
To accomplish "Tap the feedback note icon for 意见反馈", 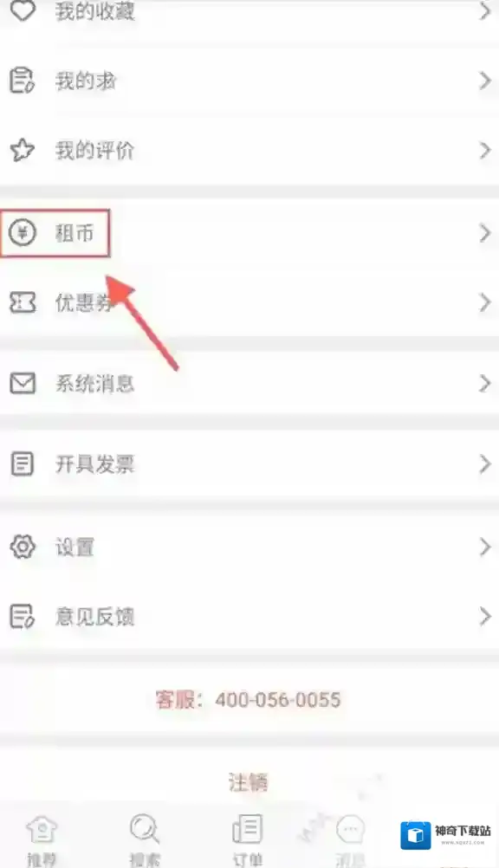I will coord(23,616).
